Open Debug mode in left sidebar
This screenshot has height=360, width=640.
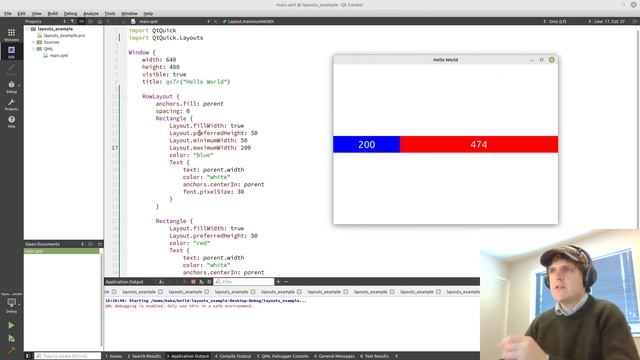[x=11, y=87]
